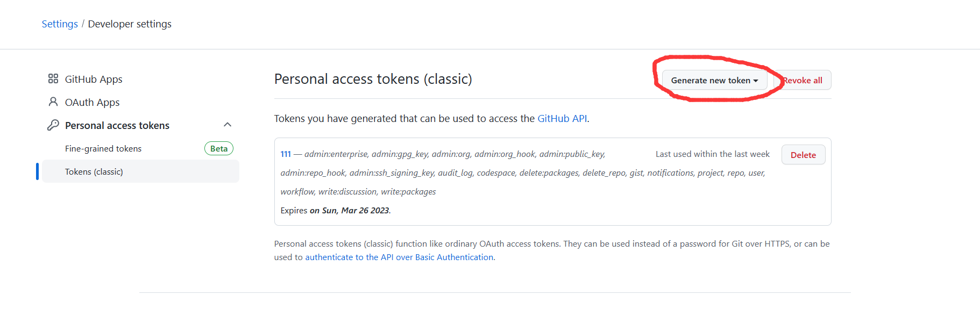980x309 pixels.
Task: Click the caret arrow on Generate new token
Action: pyautogui.click(x=756, y=81)
